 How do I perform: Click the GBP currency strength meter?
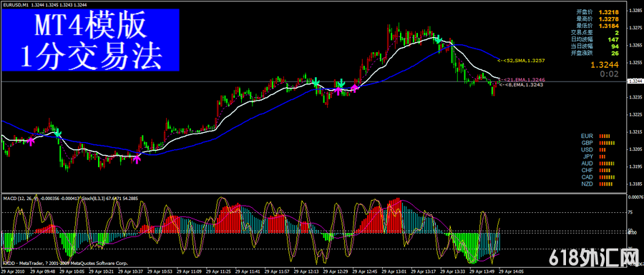click(x=607, y=143)
